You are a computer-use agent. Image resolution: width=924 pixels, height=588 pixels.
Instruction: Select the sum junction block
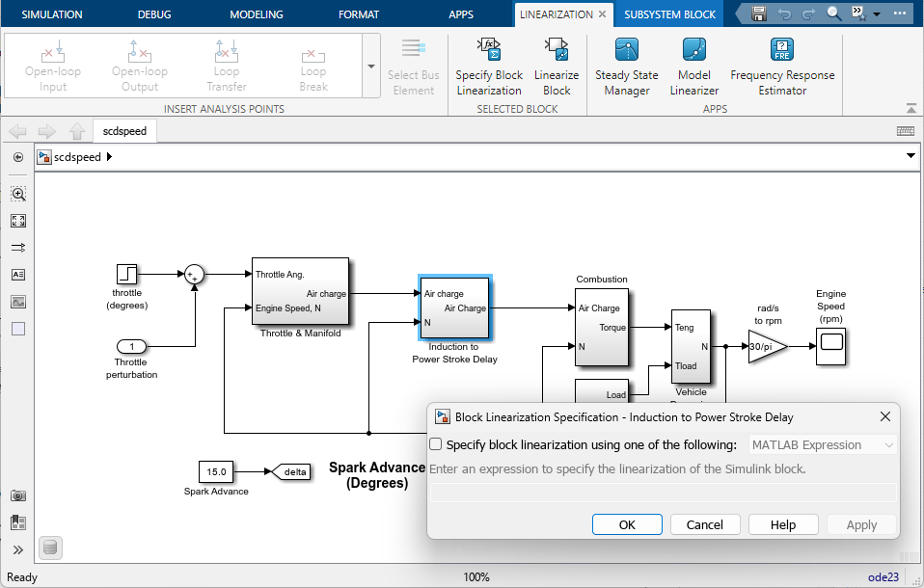[194, 274]
